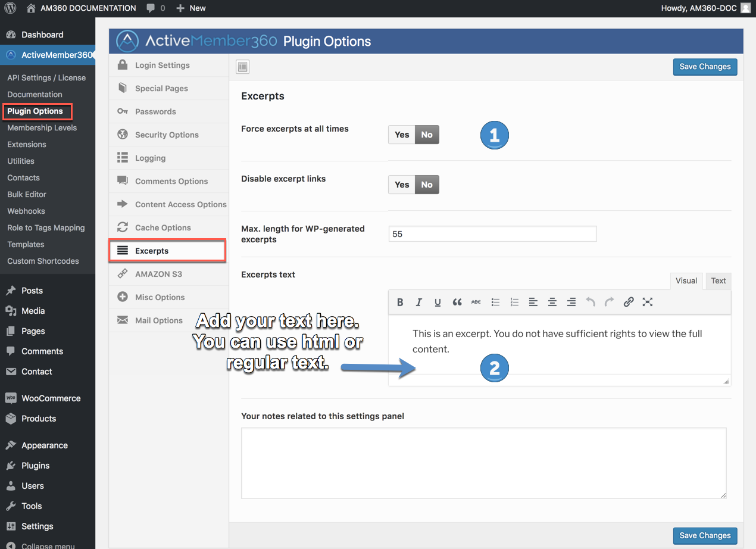Open the AM360 DOCUMENTATION home icon
The image size is (756, 549).
31,8
